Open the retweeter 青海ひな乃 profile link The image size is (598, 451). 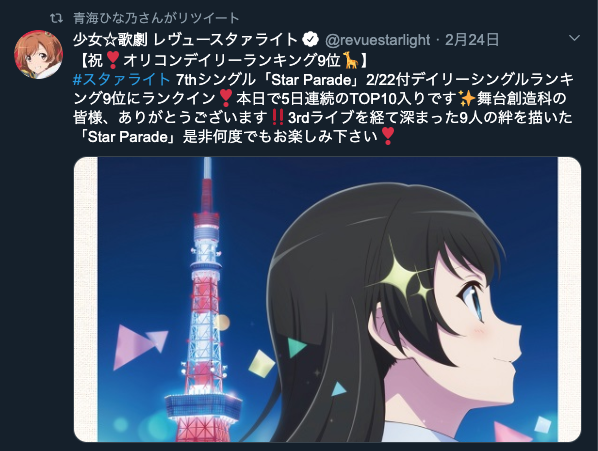click(x=156, y=18)
